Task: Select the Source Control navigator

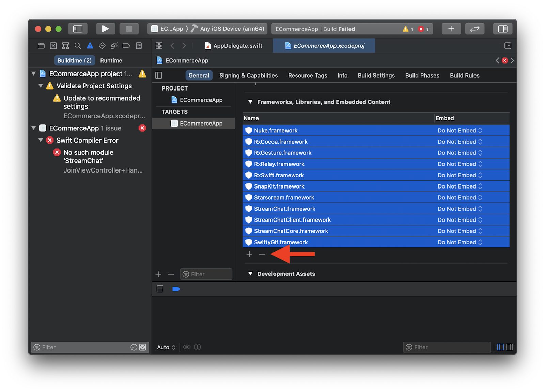Action: 53,45
